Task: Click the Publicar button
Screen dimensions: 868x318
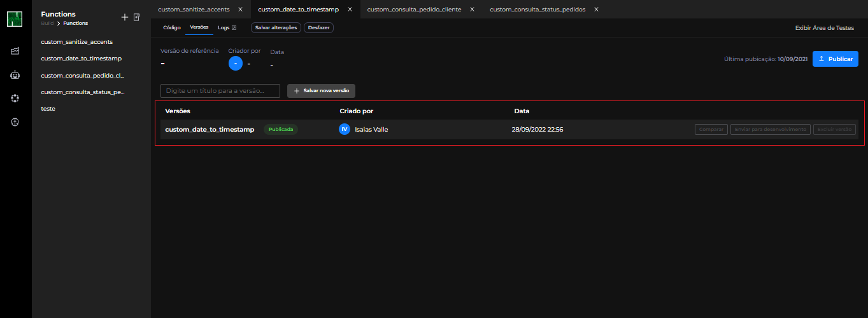Action: coord(835,59)
